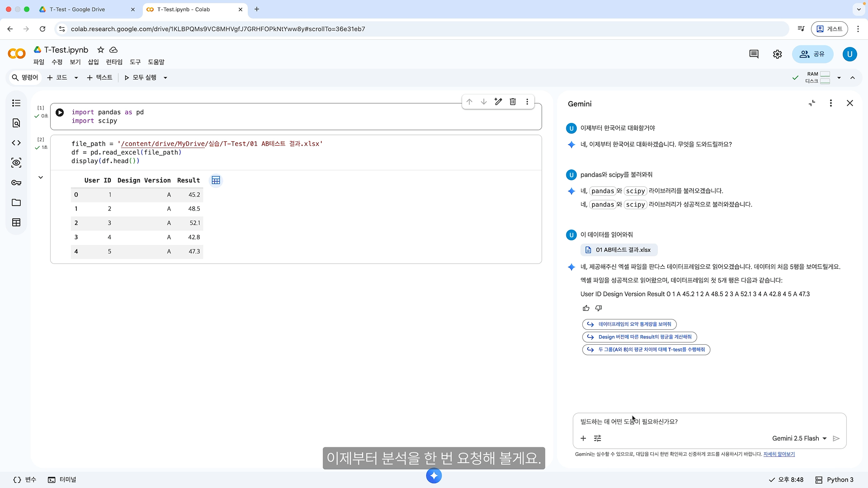This screenshot has width=868, height=488.
Task: Click the thumbs down on Gemini's response
Action: [599, 308]
